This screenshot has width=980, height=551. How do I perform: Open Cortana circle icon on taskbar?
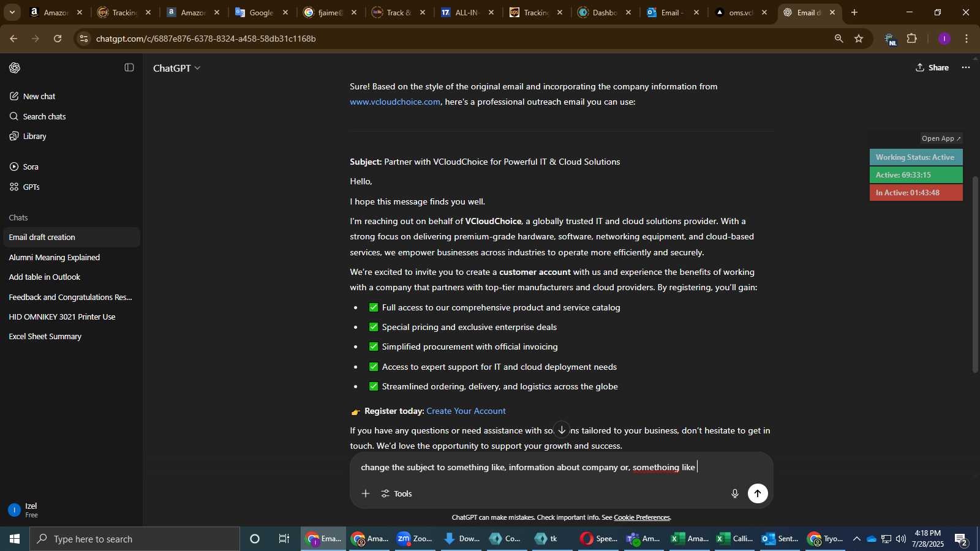click(255, 539)
